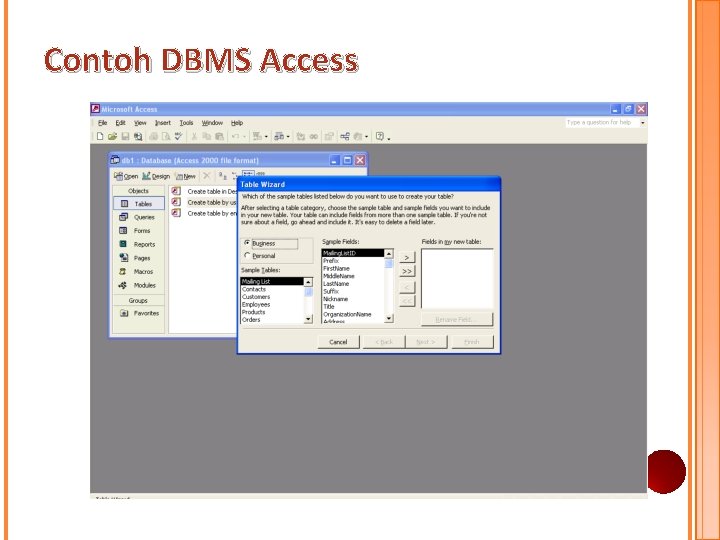The width and height of the screenshot is (720, 540).
Task: Click the Save disk toolbar icon
Action: tap(125, 136)
